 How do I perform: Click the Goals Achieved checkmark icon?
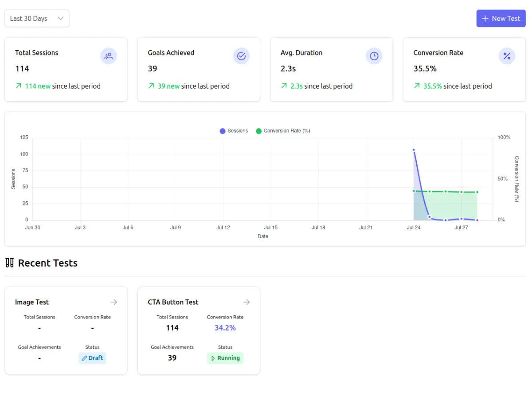point(242,56)
